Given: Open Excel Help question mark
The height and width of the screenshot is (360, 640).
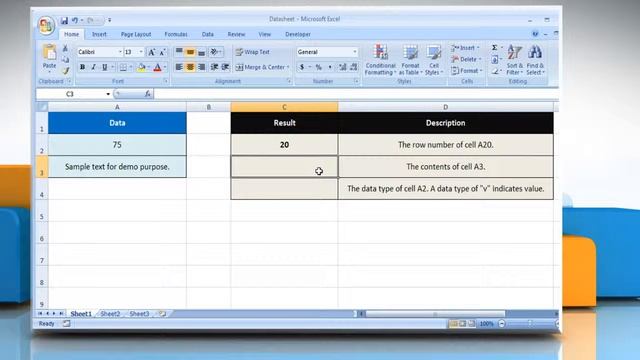Looking at the screenshot, I should [x=535, y=34].
